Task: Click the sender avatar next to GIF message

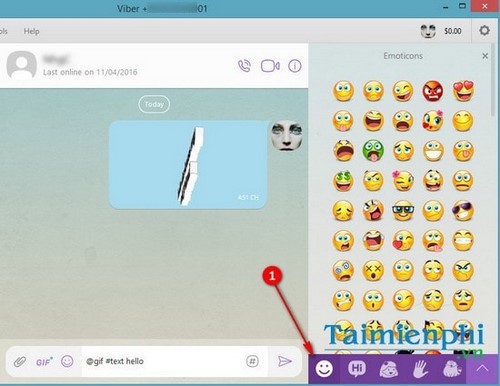Action: tap(287, 135)
